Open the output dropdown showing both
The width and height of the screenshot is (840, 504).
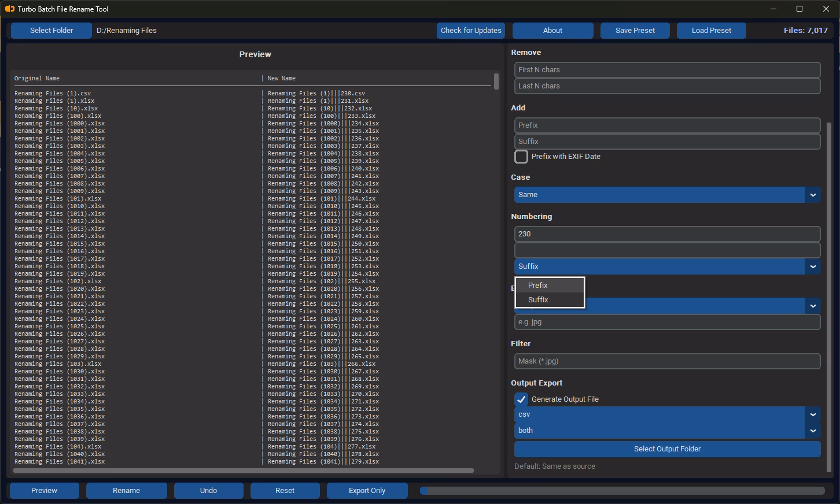(x=667, y=431)
